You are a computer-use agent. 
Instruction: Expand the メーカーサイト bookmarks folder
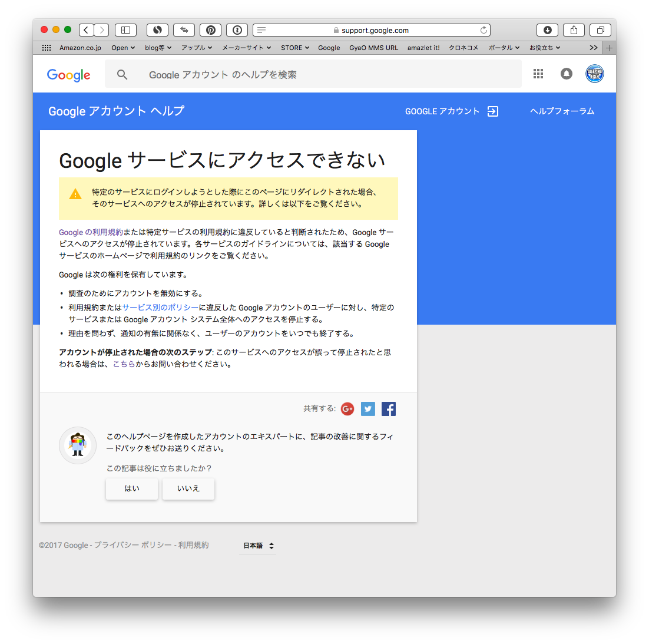[x=247, y=48]
